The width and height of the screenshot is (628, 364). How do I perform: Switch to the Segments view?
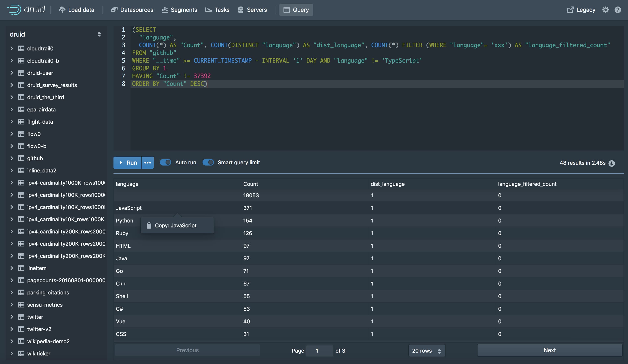point(179,10)
